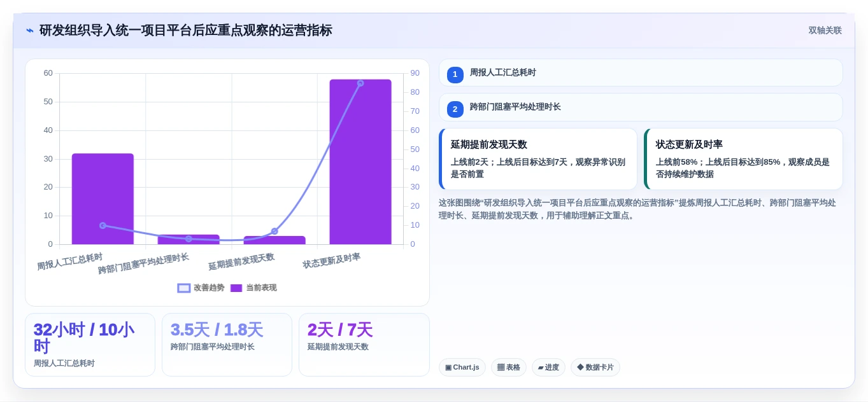Click the right axis value 90
This screenshot has width=868, height=402.
pyautogui.click(x=415, y=73)
